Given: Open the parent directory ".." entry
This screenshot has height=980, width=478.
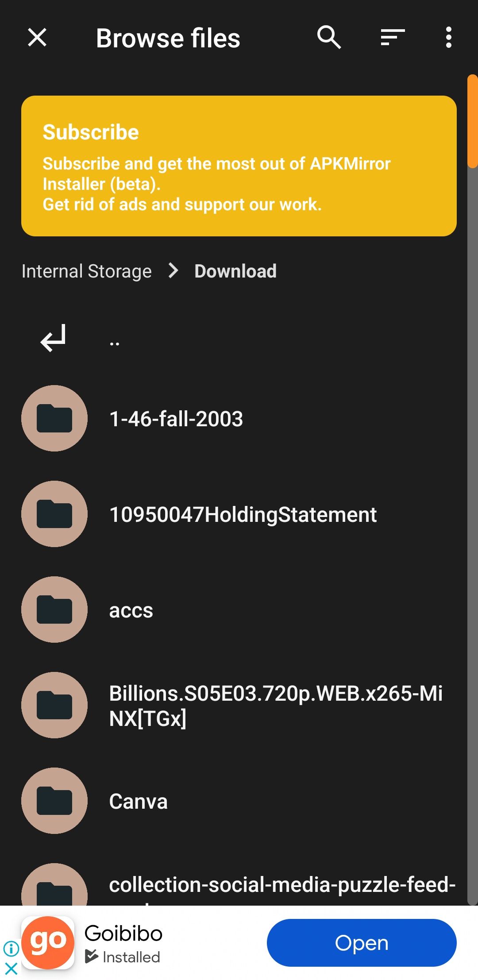Looking at the screenshot, I should coord(239,338).
